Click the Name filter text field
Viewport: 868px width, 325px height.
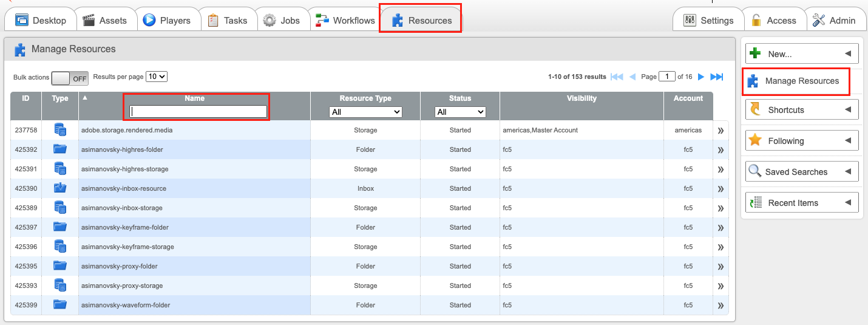(x=198, y=112)
